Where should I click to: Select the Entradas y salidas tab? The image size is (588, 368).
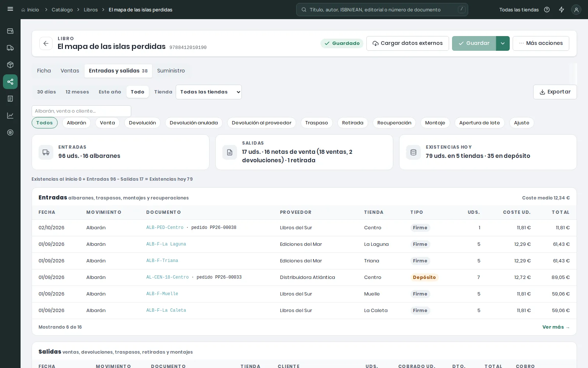point(118,71)
